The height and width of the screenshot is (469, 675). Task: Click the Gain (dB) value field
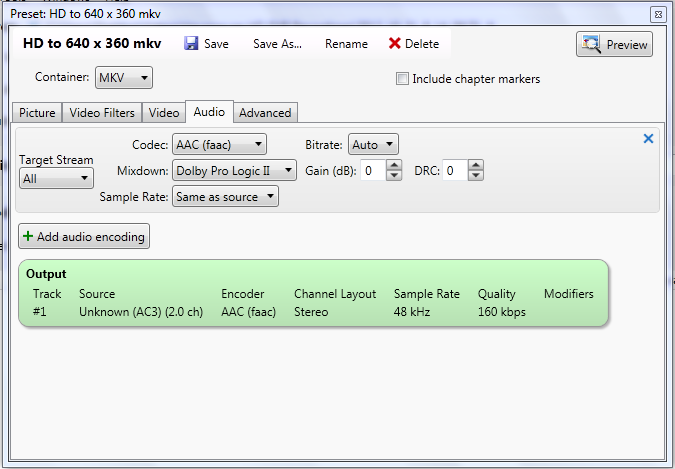(373, 171)
